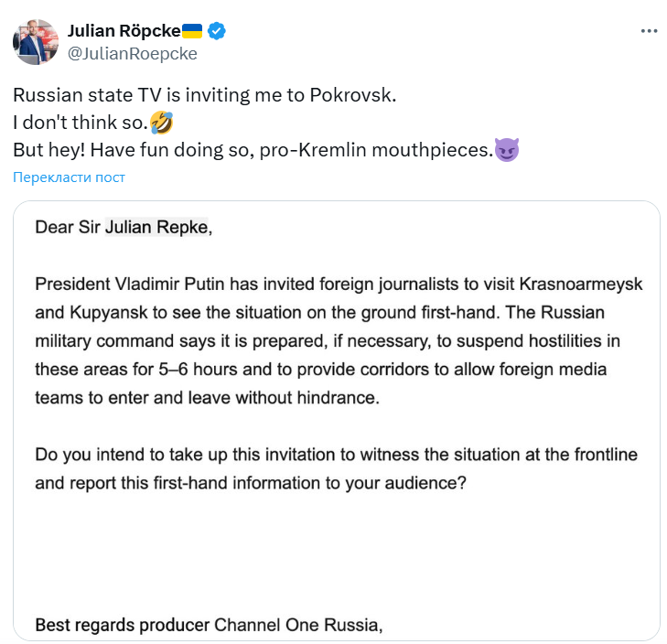
Task: Click the purple devil emoji
Action: (x=506, y=149)
